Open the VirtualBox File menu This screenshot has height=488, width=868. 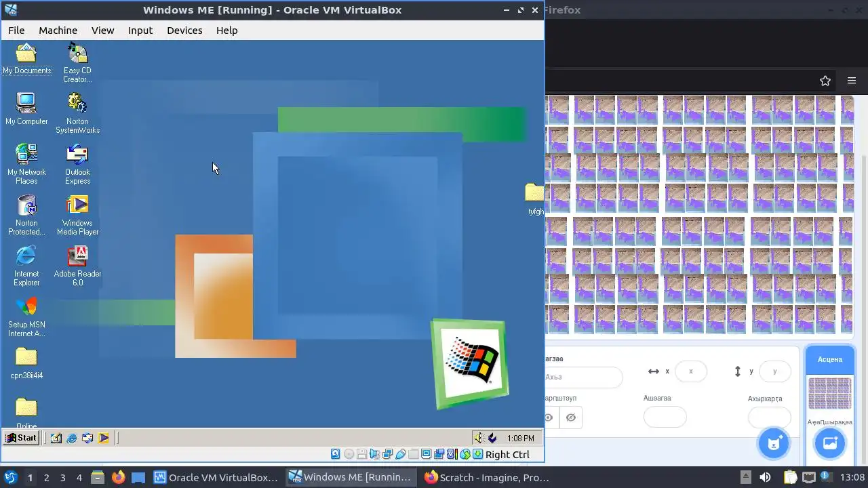pyautogui.click(x=16, y=30)
